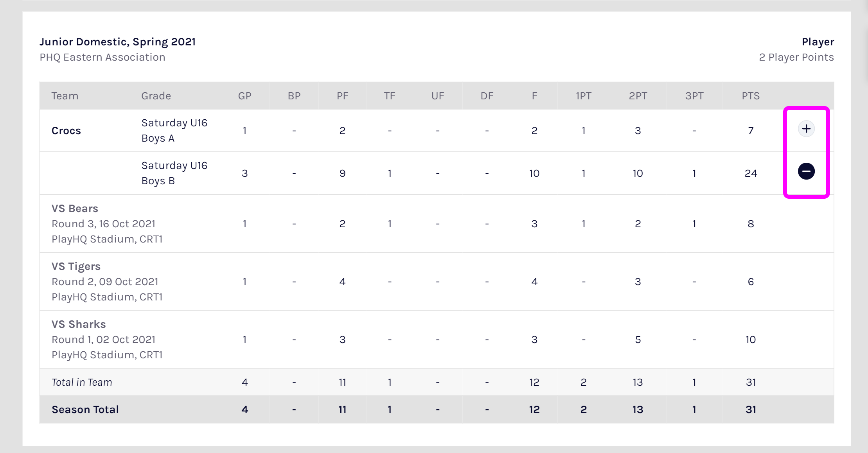This screenshot has height=453, width=868.
Task: Expand the Saturday U16 Boys A stats row
Action: (806, 129)
